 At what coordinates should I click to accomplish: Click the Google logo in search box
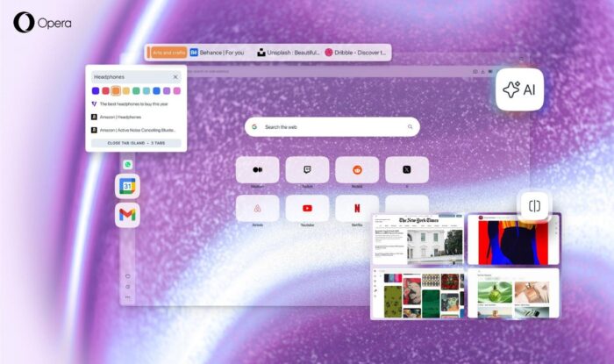(254, 127)
